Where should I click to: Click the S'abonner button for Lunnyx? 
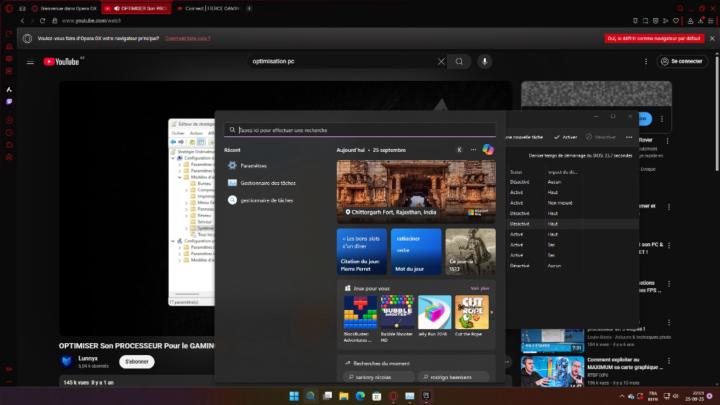pyautogui.click(x=136, y=361)
